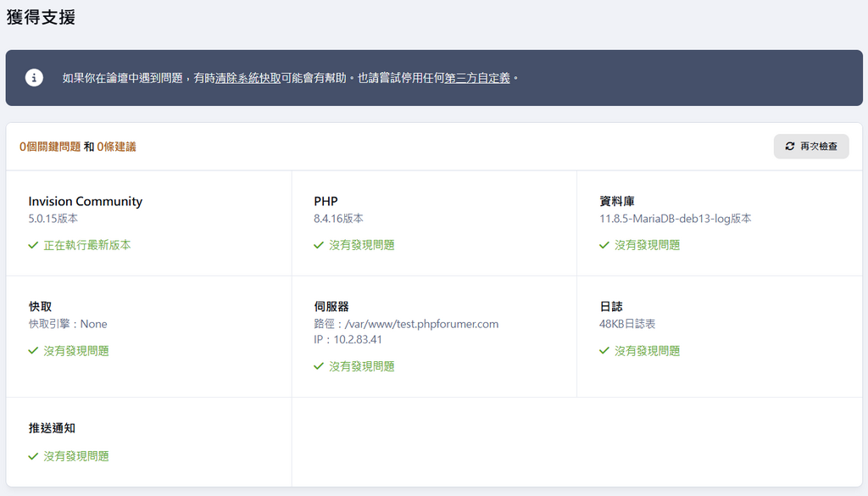Click the 快取 status checkmark icon
868x496 pixels.
click(x=33, y=351)
